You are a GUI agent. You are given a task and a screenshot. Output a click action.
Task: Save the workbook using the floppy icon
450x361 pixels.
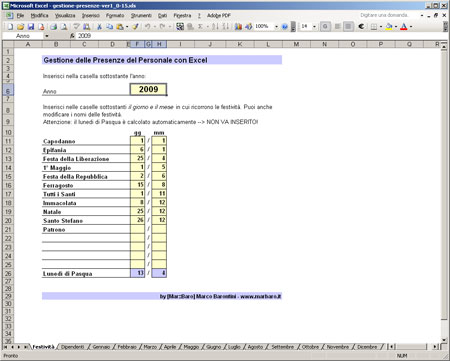tap(31, 27)
